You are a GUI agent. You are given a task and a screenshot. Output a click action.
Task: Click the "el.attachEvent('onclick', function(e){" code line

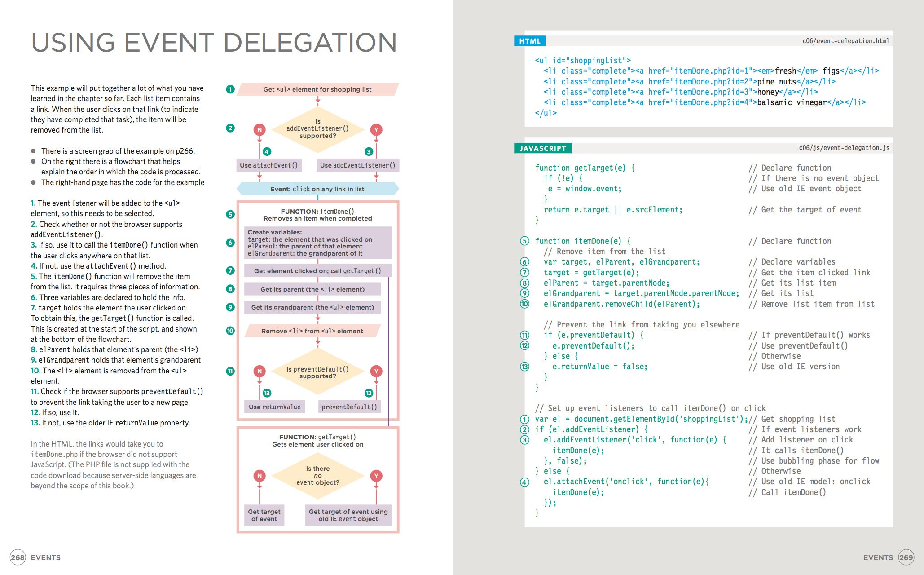pos(626,482)
